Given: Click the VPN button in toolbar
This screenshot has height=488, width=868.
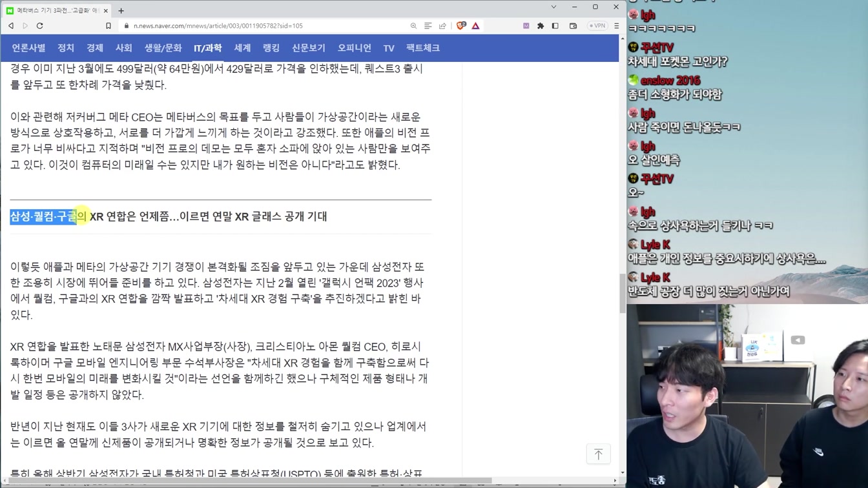Looking at the screenshot, I should point(597,26).
